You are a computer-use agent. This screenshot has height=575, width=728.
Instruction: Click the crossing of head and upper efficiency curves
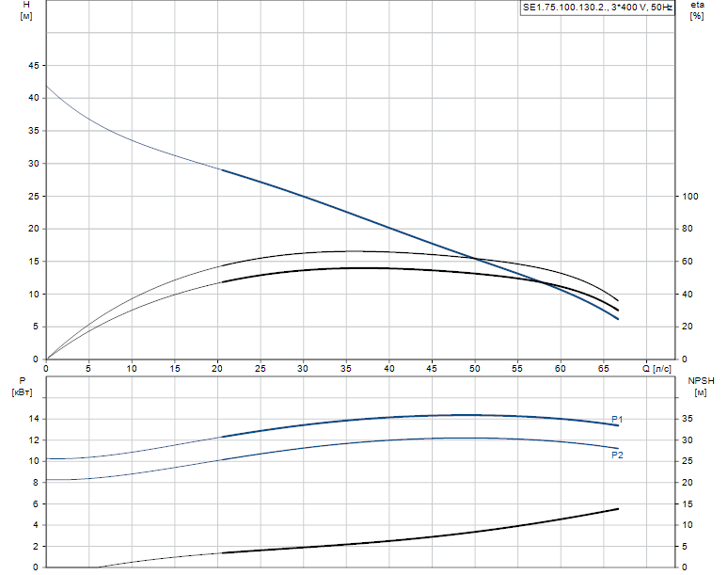[x=474, y=258]
